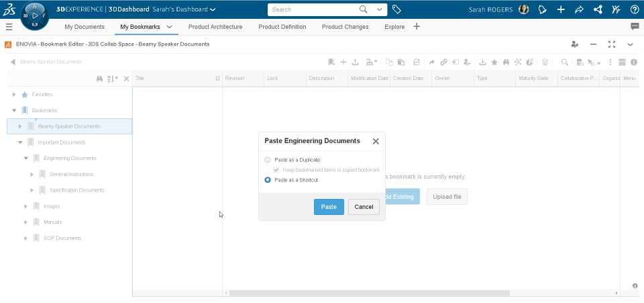
Task: Click the tag icon beside search
Action: (396, 9)
